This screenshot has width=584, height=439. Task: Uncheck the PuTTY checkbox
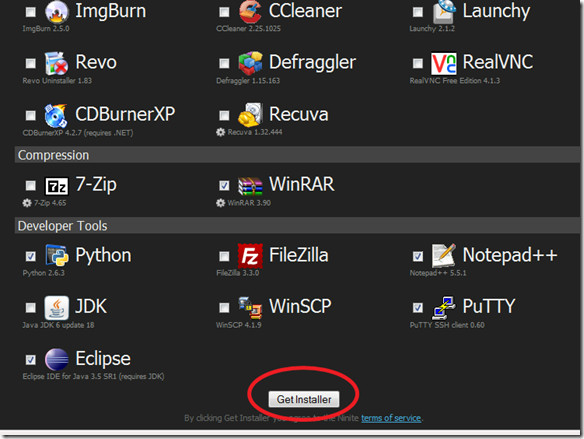click(418, 308)
